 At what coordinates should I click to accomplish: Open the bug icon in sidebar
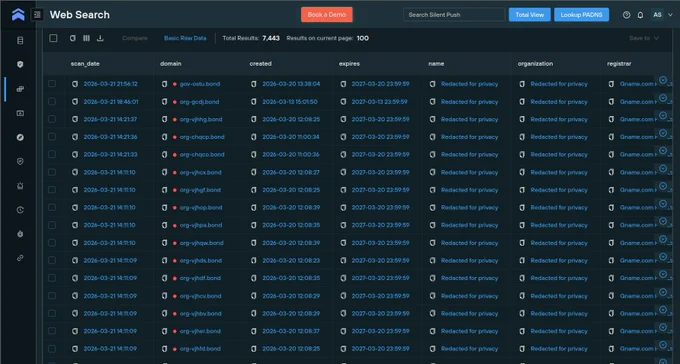20,234
